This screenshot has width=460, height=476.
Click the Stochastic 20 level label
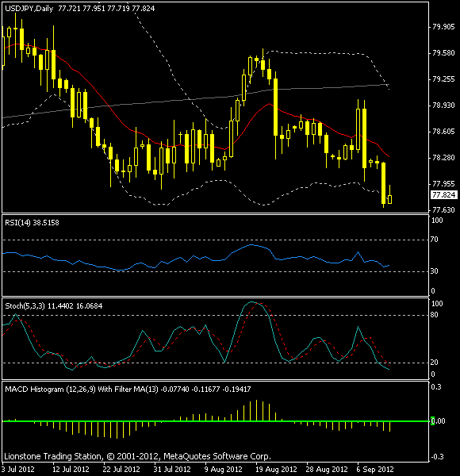tap(434, 363)
